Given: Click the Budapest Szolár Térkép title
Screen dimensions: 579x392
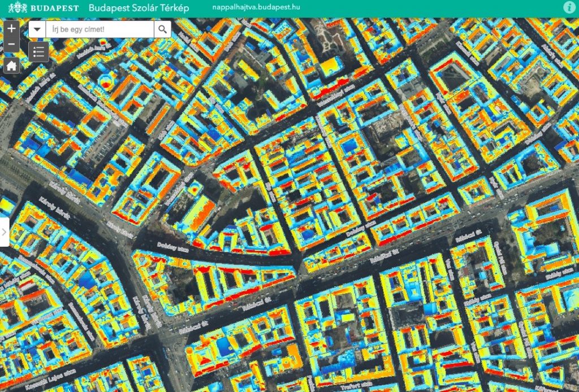Looking at the screenshot, I should [x=139, y=8].
